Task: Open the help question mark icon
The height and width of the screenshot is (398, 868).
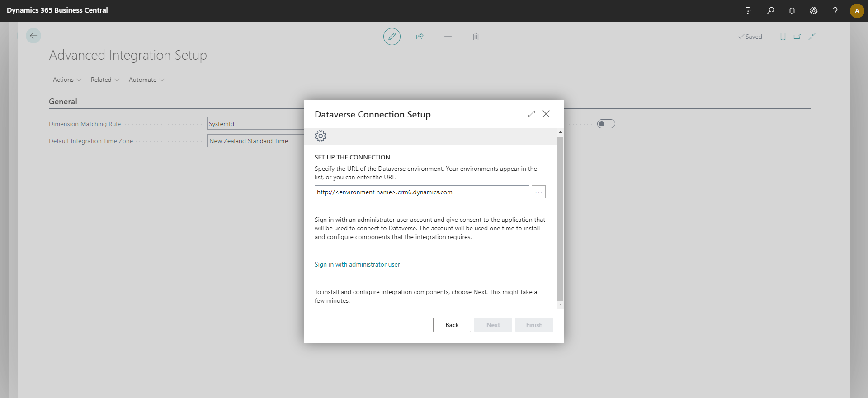Action: click(x=835, y=11)
